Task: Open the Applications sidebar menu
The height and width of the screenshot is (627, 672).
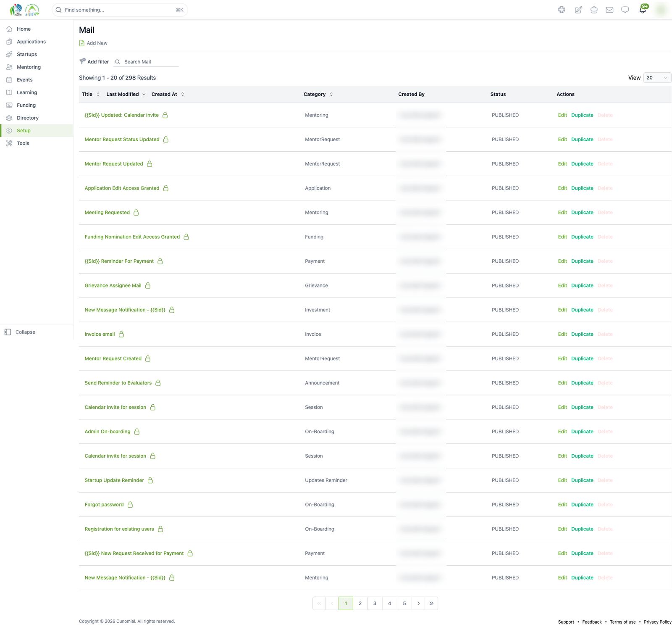Action: (37, 42)
